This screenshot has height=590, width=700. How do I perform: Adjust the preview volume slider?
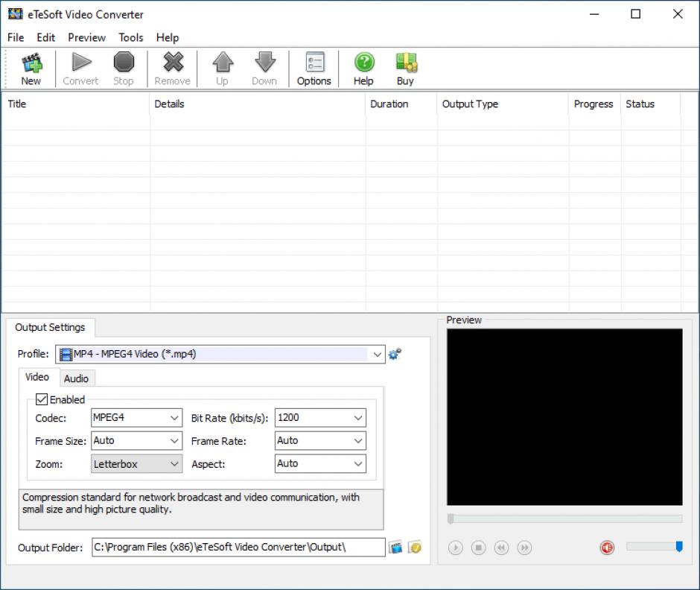point(655,547)
